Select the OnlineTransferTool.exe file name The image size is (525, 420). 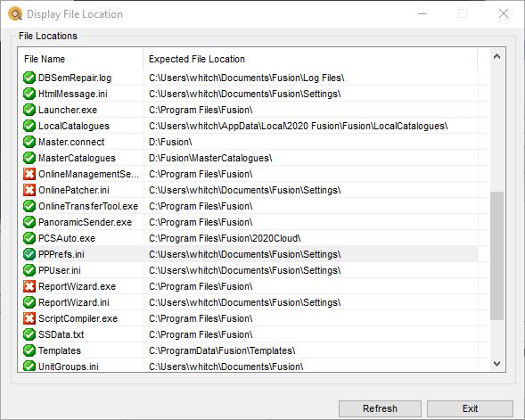88,207
